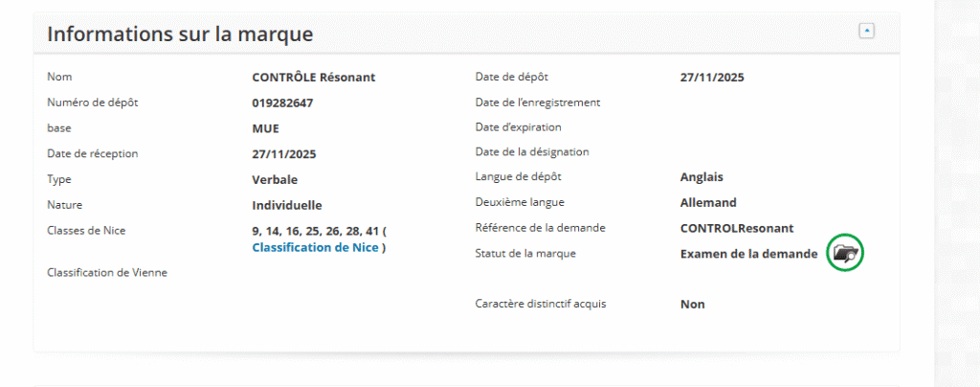Click the reception date 27/11/2025 value
This screenshot has width=980, height=387.
click(283, 153)
